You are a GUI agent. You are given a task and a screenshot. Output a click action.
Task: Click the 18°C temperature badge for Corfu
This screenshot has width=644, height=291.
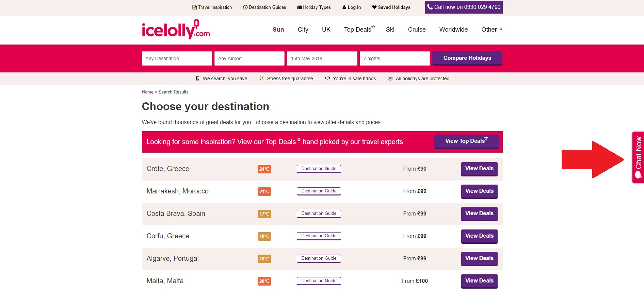pyautogui.click(x=264, y=236)
